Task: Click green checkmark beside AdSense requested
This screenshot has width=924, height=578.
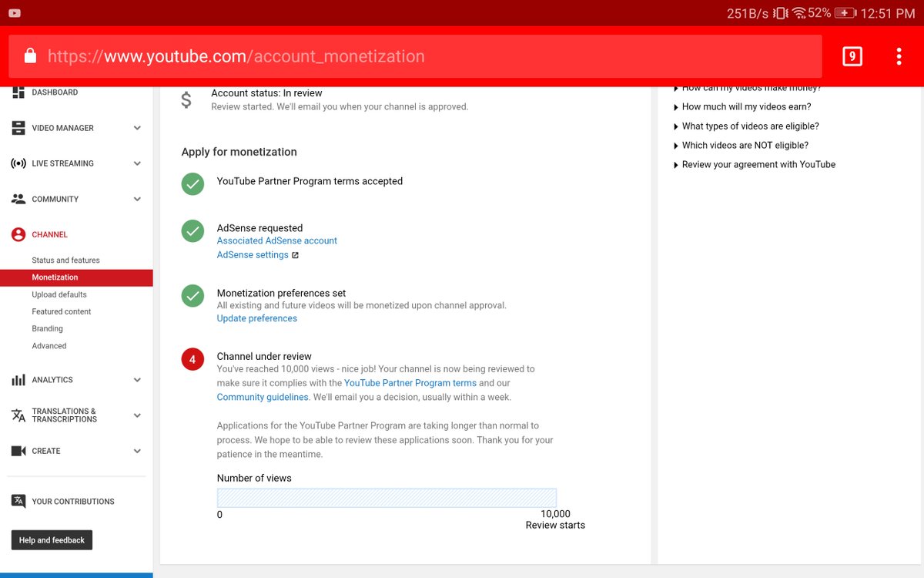Action: click(192, 231)
